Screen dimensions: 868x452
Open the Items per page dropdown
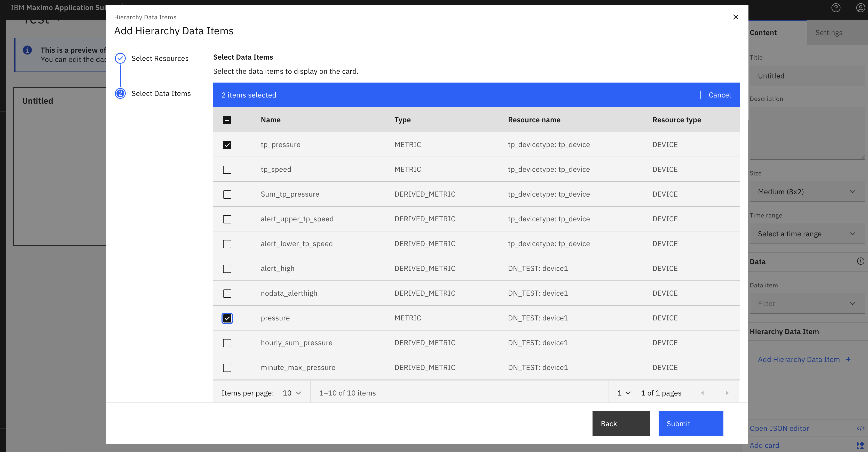pyautogui.click(x=292, y=393)
